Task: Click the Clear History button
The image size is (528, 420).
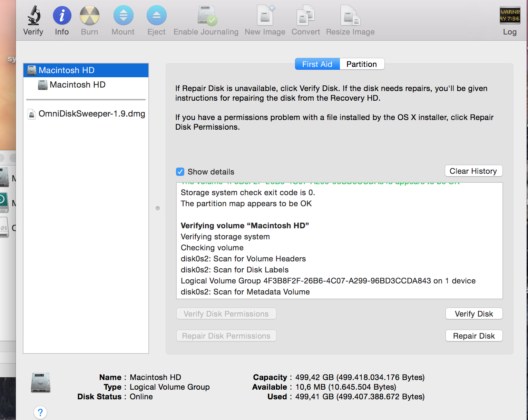Action: (x=473, y=171)
